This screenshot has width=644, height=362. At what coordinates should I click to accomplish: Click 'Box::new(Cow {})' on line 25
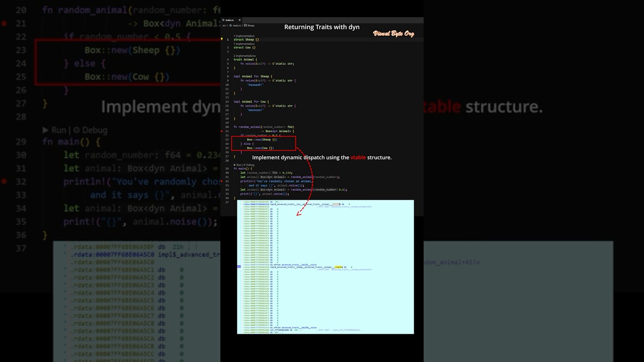pos(260,148)
